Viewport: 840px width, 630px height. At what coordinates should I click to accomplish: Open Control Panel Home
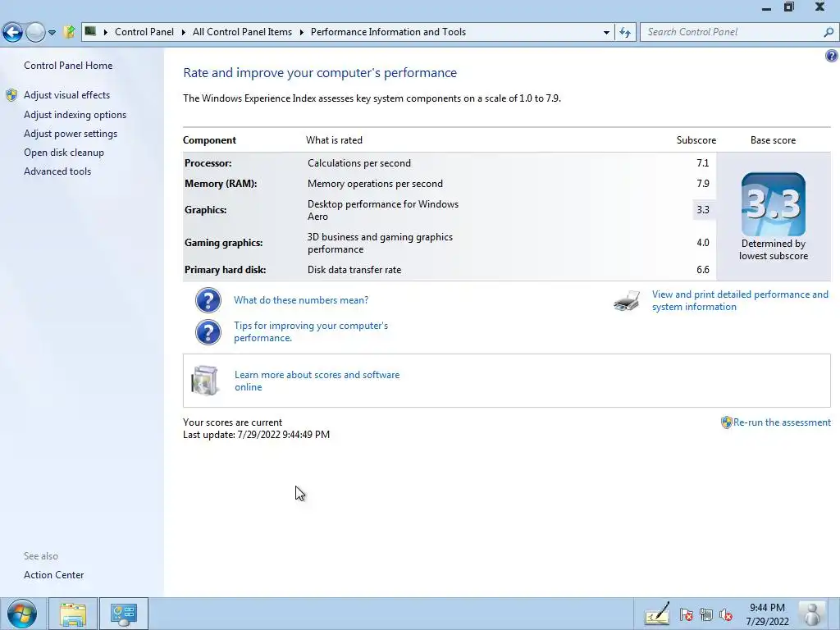68,66
